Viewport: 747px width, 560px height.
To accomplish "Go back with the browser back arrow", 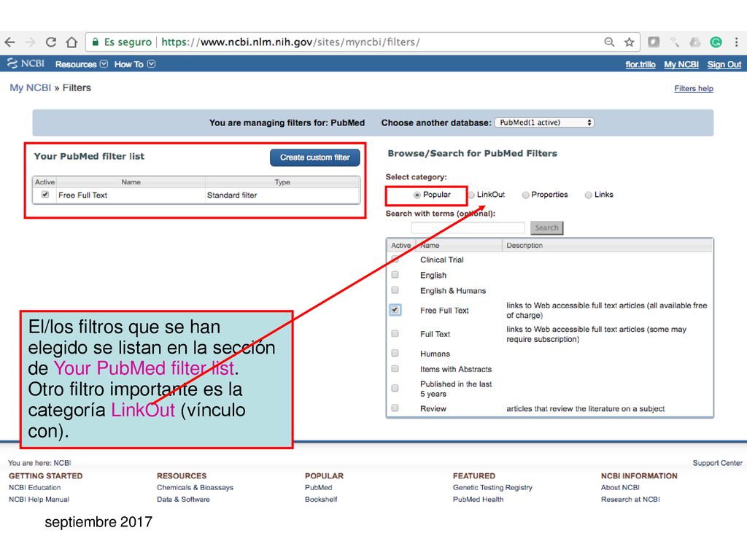I will click(10, 42).
